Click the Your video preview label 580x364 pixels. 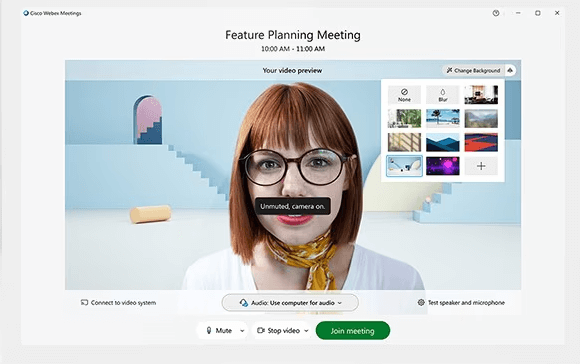[x=292, y=70]
